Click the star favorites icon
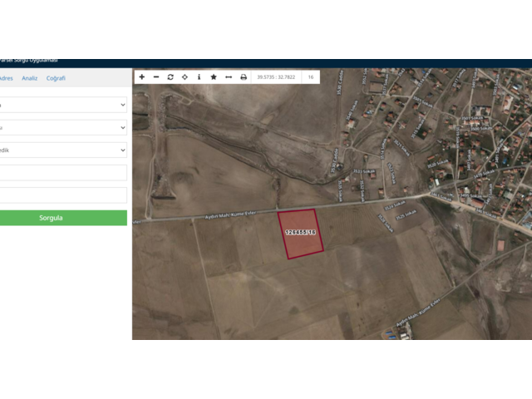The height and width of the screenshot is (399, 532). tap(214, 76)
